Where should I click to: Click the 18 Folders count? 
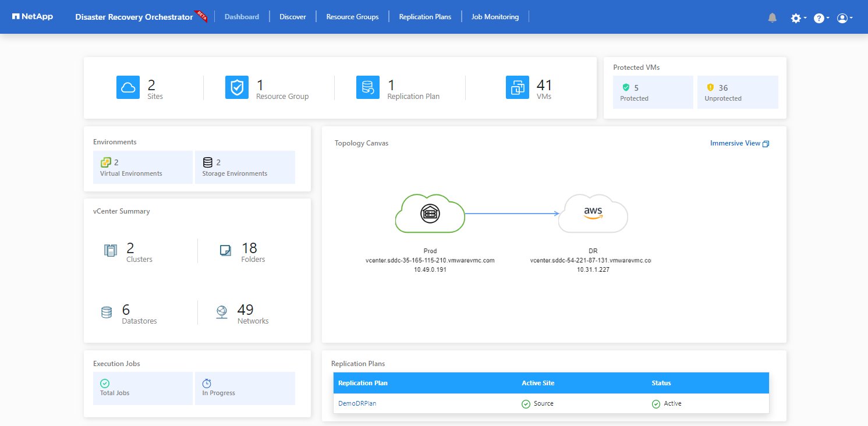249,248
